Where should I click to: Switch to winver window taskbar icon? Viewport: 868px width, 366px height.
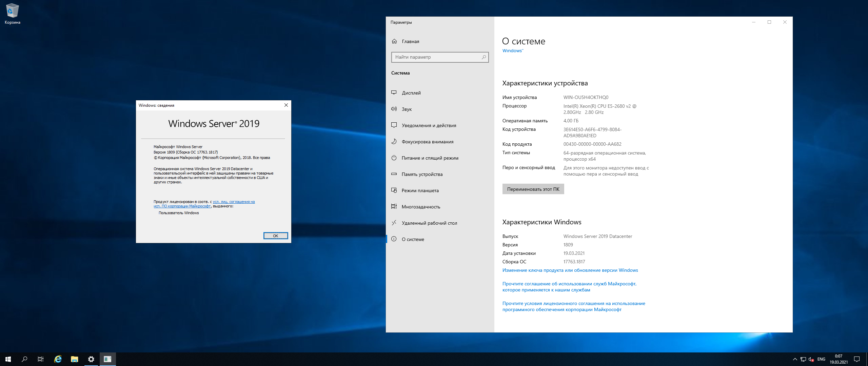coord(107,359)
